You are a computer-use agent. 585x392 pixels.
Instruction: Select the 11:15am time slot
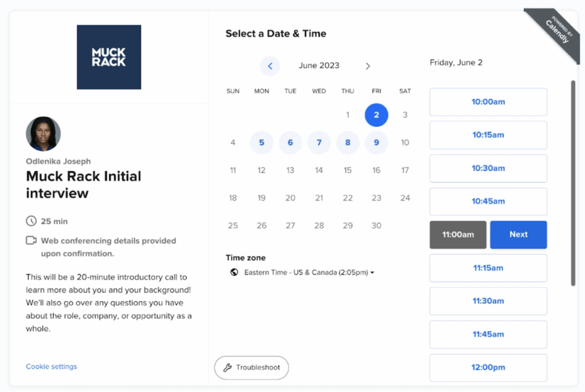tap(488, 268)
